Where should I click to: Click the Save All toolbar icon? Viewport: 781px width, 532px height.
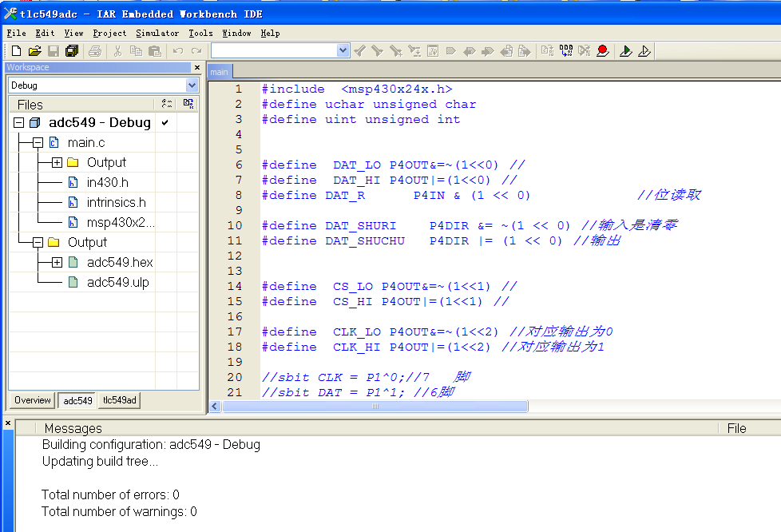pos(71,50)
